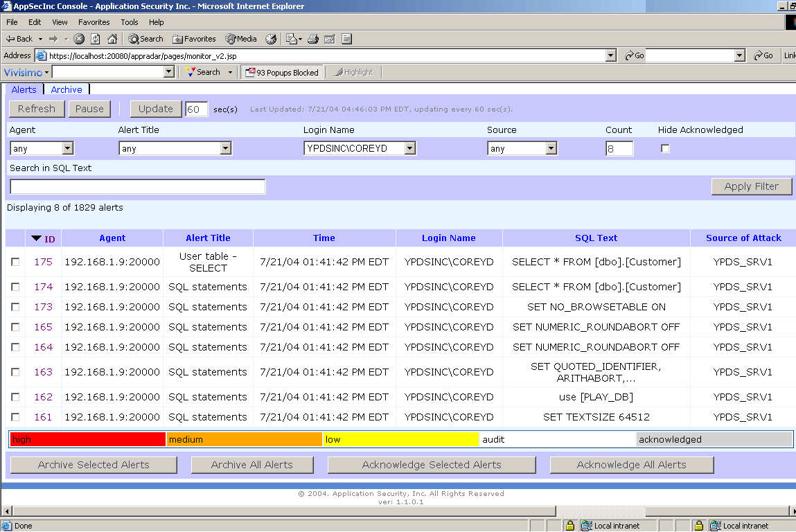This screenshot has height=532, width=796.
Task: Mark the checkbox for alert 161
Action: [x=15, y=417]
